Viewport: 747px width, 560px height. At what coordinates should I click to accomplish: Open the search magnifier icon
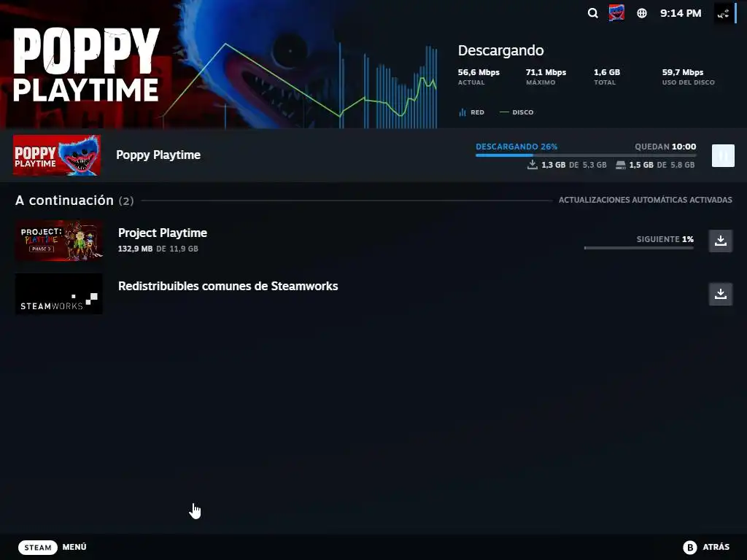592,13
